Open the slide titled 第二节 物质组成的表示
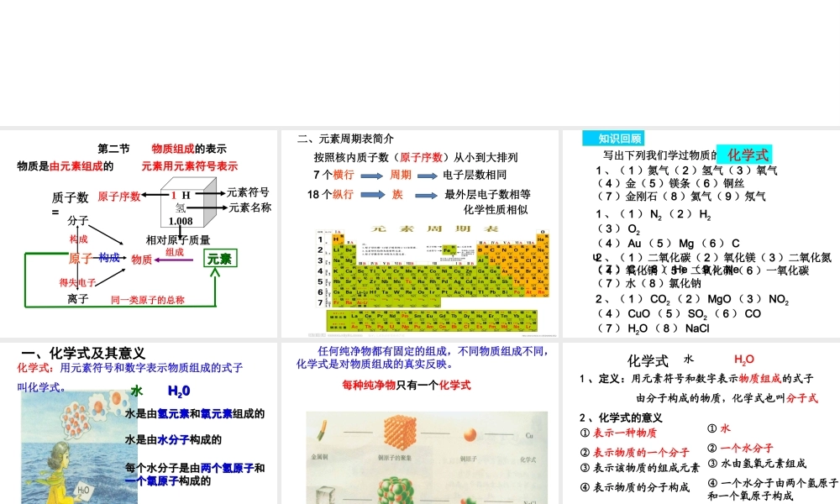 [139, 234]
